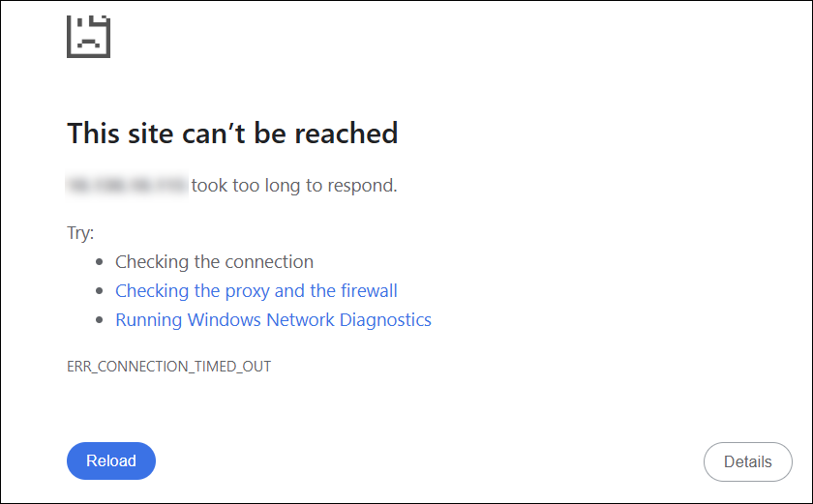Click the 'This site can't be reached' heading

[x=232, y=133]
